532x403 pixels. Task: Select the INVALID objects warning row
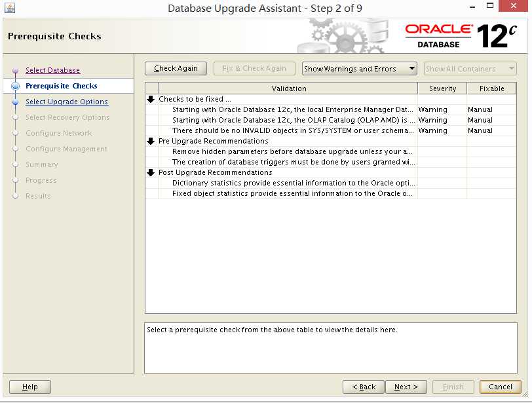click(x=331, y=130)
